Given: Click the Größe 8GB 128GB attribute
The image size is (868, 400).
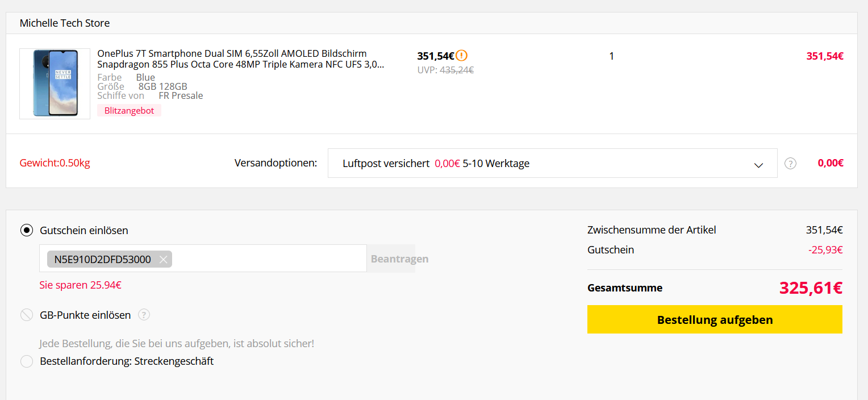Looking at the screenshot, I should pos(143,86).
